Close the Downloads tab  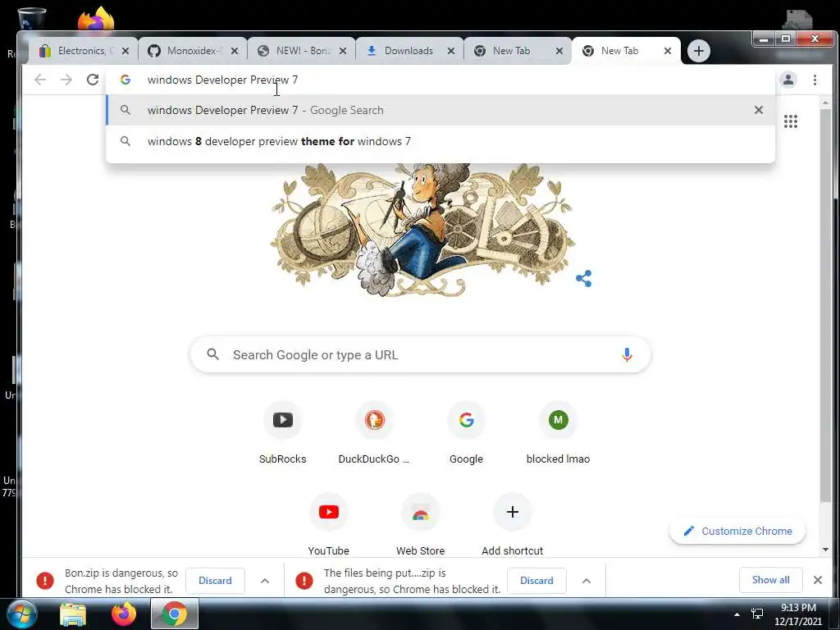(451, 51)
